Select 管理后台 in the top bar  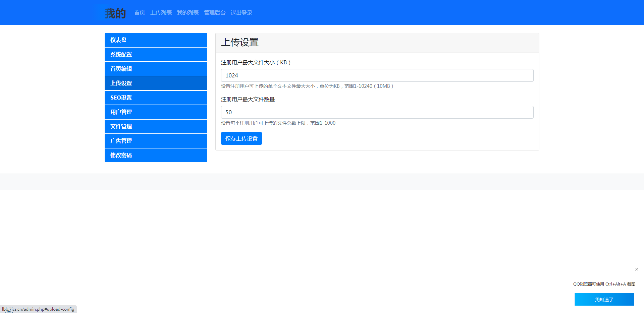[x=215, y=13]
